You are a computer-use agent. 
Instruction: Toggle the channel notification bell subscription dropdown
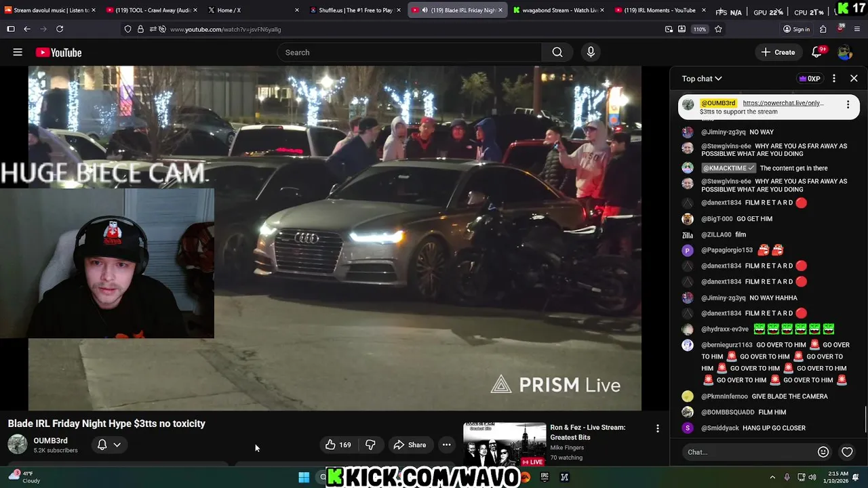coord(108,445)
